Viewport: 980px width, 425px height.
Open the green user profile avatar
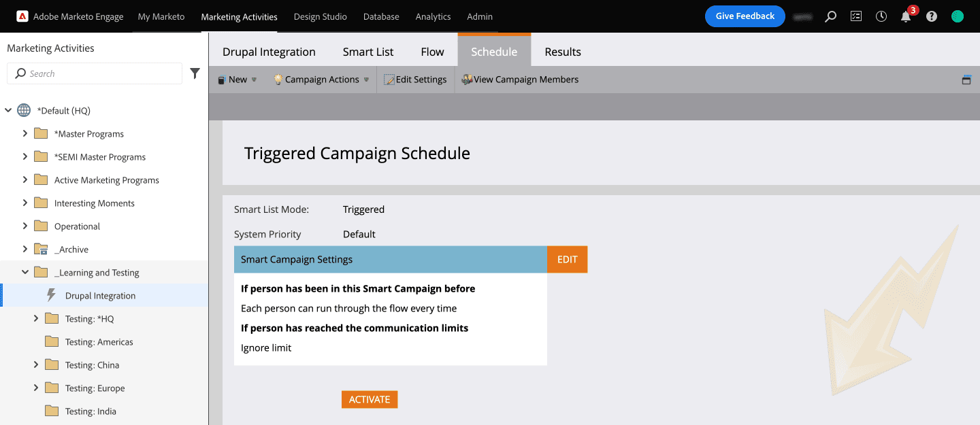[958, 16]
